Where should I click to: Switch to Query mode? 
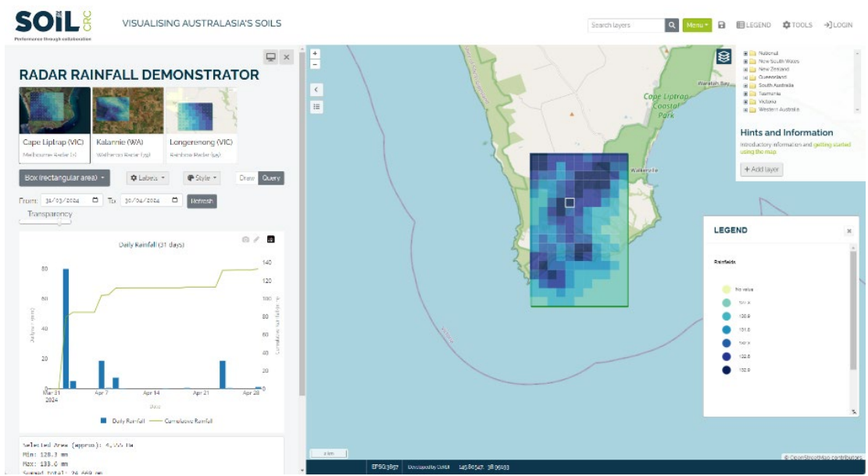271,178
